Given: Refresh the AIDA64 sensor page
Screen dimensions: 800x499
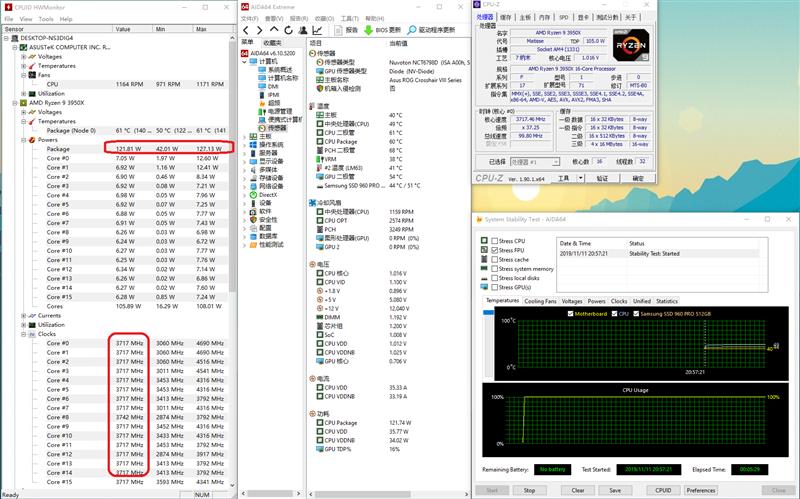Looking at the screenshot, I should 288,30.
